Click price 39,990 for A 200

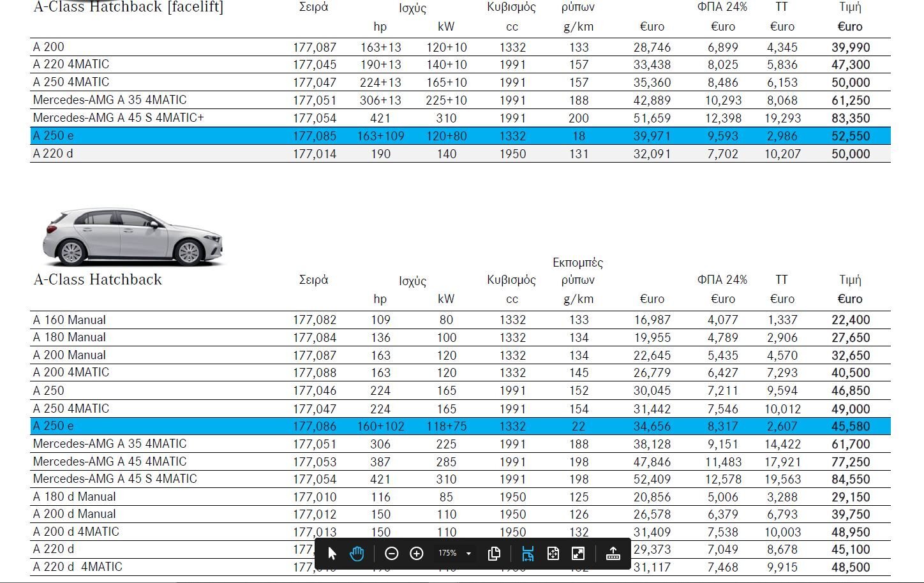point(851,47)
